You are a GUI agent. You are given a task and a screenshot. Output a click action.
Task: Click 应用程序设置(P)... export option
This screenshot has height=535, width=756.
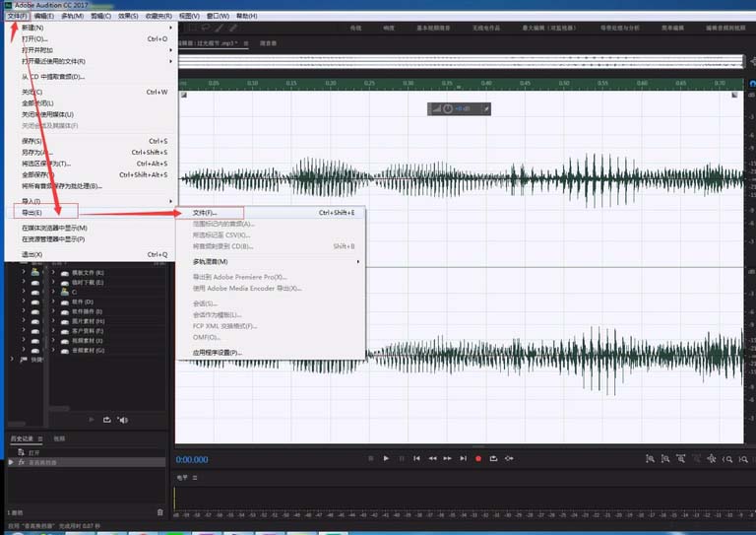(217, 352)
